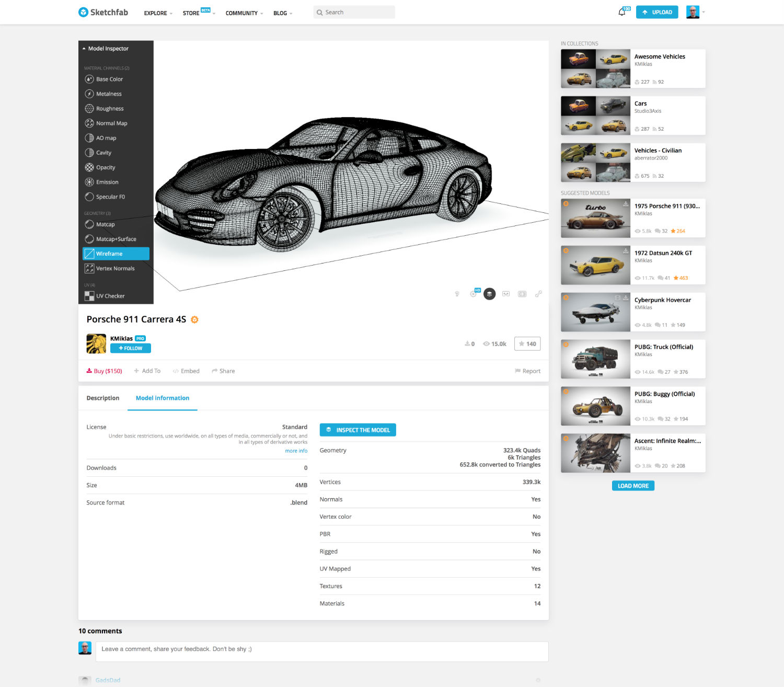Viewport: 784px width, 687px height.
Task: Click Inspect the Model button
Action: tap(358, 430)
